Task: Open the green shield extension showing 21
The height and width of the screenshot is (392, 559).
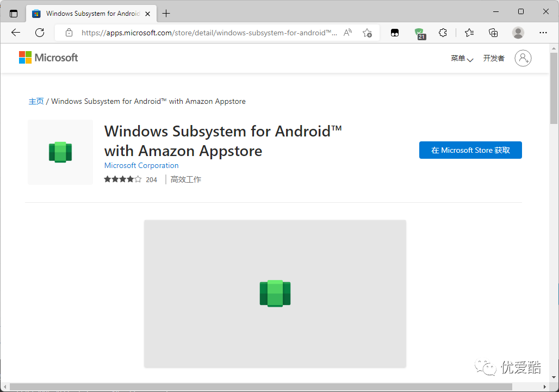Action: (x=420, y=33)
